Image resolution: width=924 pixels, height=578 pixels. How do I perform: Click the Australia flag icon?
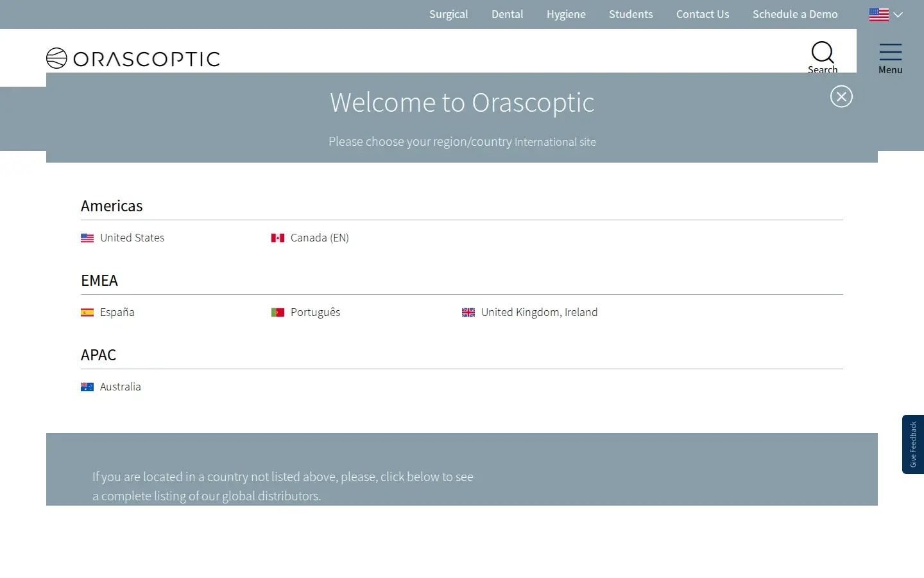click(x=87, y=387)
